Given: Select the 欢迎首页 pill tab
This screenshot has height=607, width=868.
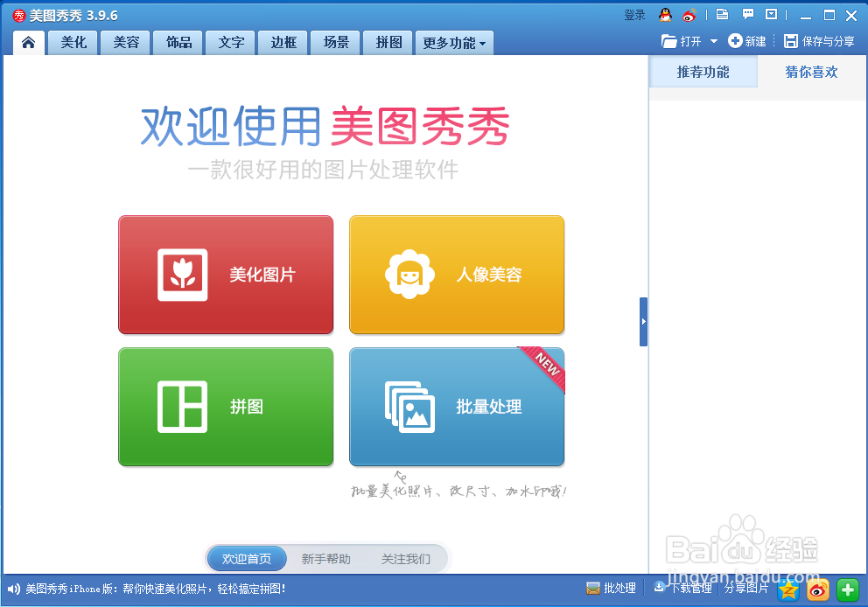Looking at the screenshot, I should [247, 559].
